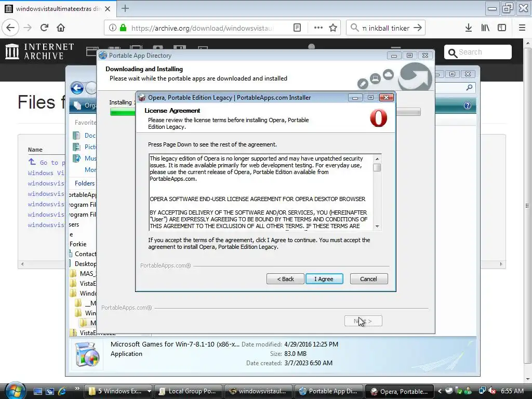532x399 pixels.
Task: Open the Windows Start orb
Action: click(x=14, y=390)
